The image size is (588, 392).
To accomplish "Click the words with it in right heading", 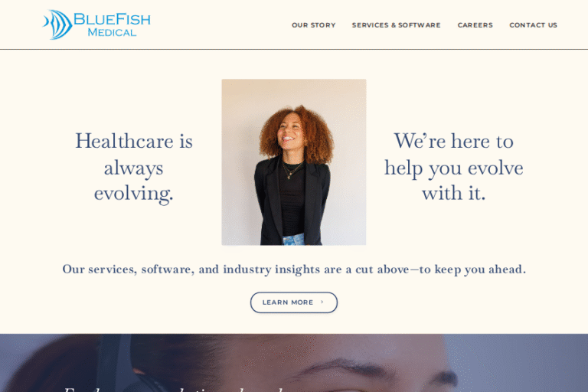I will [454, 193].
